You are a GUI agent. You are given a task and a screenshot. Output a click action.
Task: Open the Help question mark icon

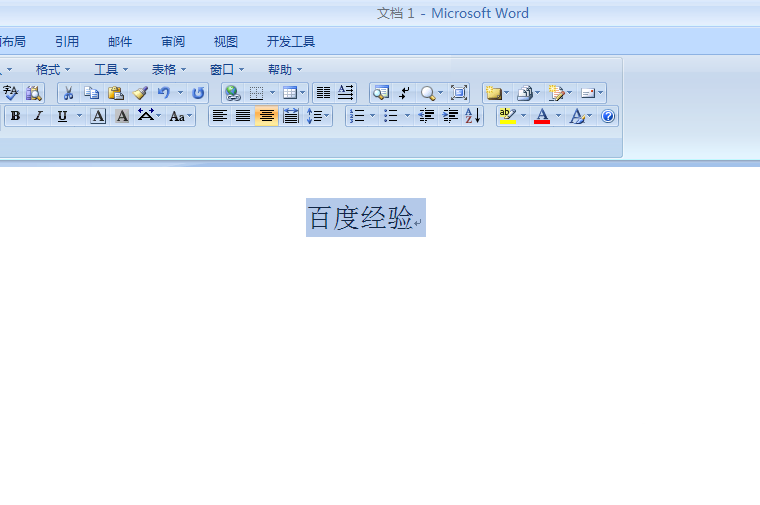point(608,116)
